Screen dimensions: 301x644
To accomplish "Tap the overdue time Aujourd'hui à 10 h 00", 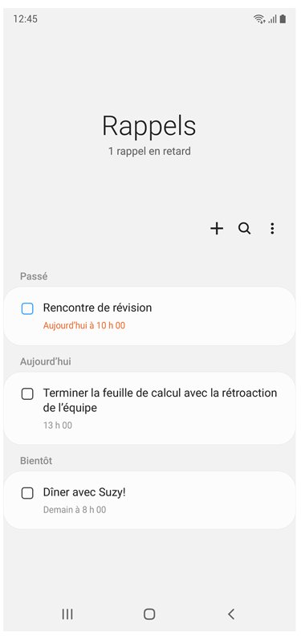I will pos(84,326).
